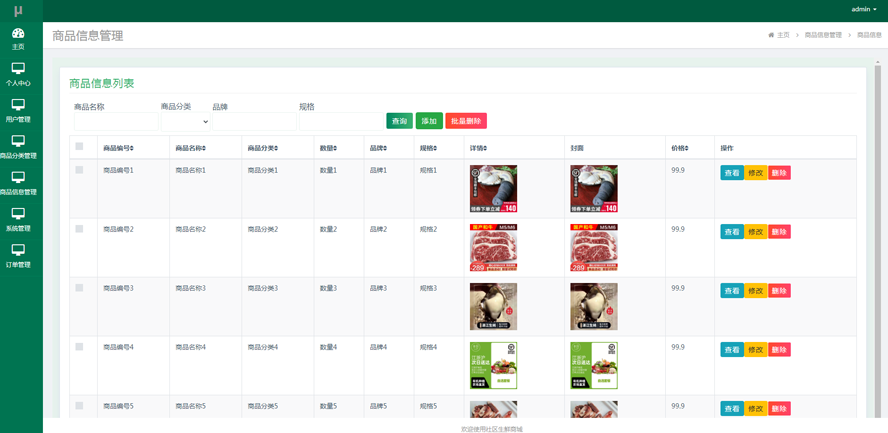Screen dimensions: 888x433
Task: Sort table by 价格 column
Action: [x=680, y=148]
